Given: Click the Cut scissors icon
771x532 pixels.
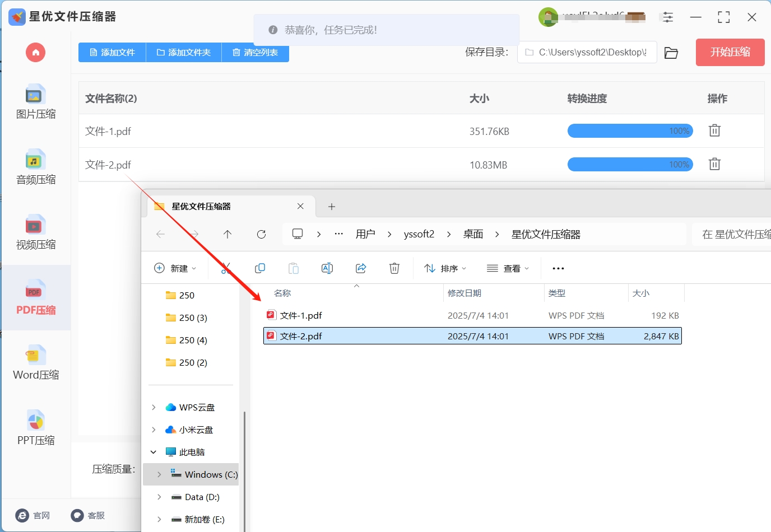Looking at the screenshot, I should (226, 268).
